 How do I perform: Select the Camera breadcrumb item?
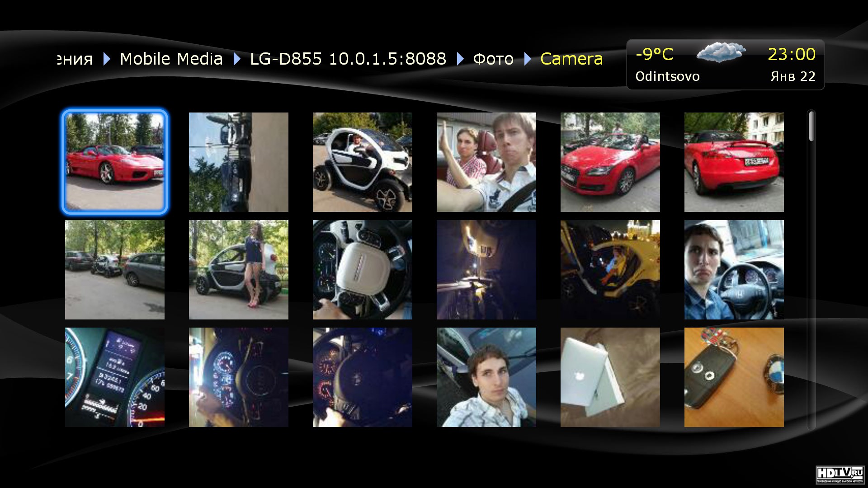pos(571,59)
